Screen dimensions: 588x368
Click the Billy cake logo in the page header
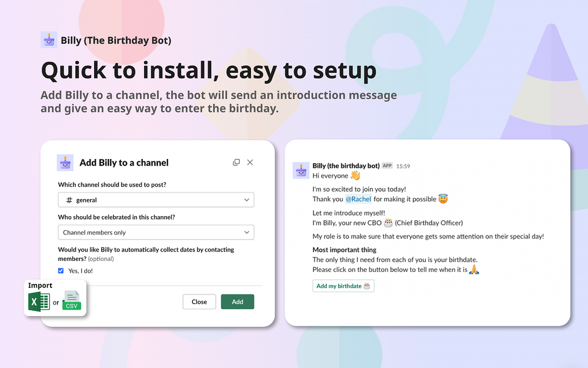click(49, 40)
